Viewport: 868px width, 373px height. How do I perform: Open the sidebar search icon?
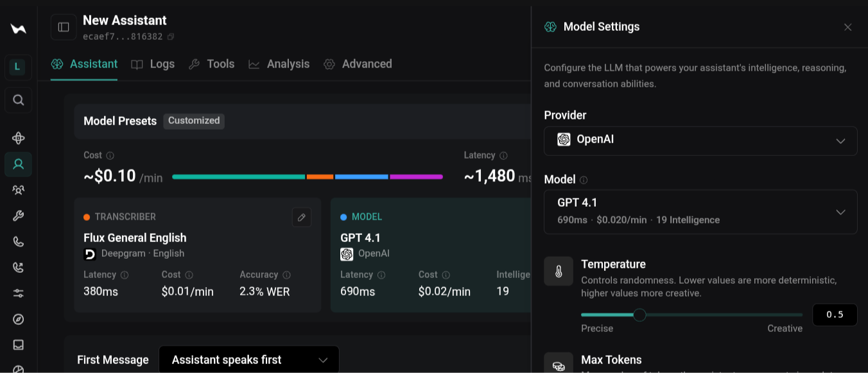pos(18,100)
